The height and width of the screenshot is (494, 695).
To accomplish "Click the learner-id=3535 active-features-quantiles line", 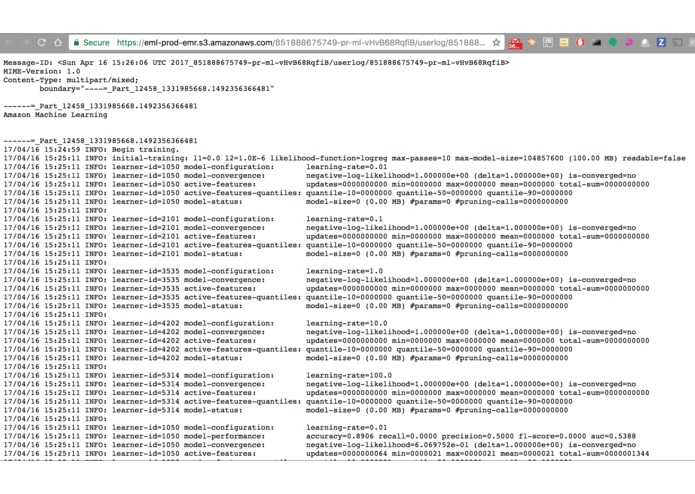I will [x=288, y=297].
